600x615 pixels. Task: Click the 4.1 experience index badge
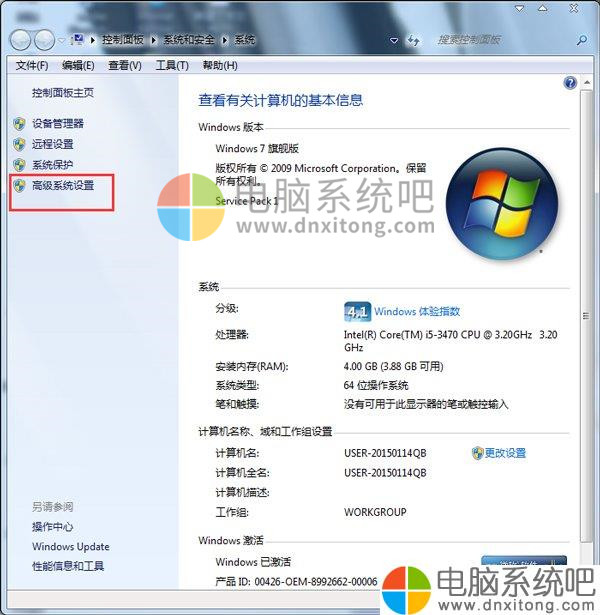[x=357, y=312]
